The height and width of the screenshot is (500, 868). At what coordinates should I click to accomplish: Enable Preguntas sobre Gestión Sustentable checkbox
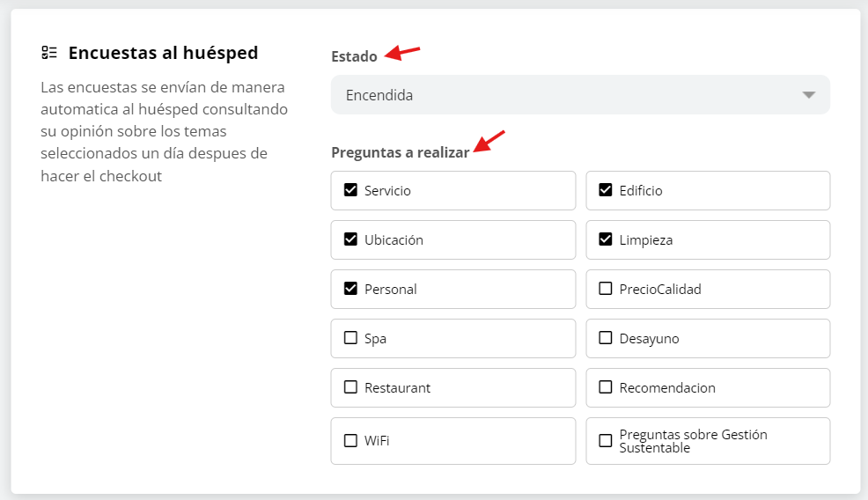click(x=606, y=440)
